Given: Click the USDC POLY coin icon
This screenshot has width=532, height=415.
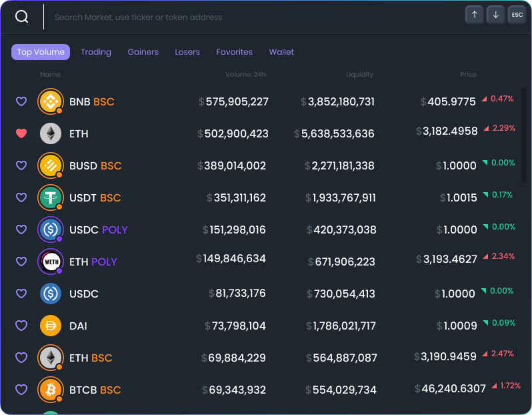Looking at the screenshot, I should [50, 230].
